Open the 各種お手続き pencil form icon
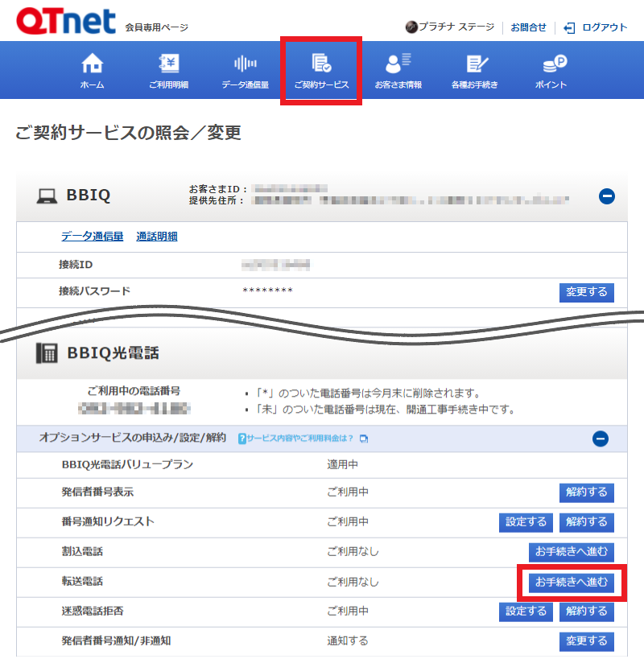Image resolution: width=644 pixels, height=659 pixels. [477, 64]
